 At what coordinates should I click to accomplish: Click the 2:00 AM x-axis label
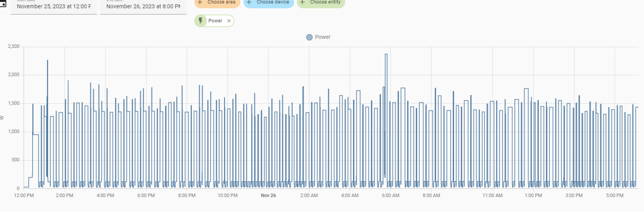(x=309, y=196)
